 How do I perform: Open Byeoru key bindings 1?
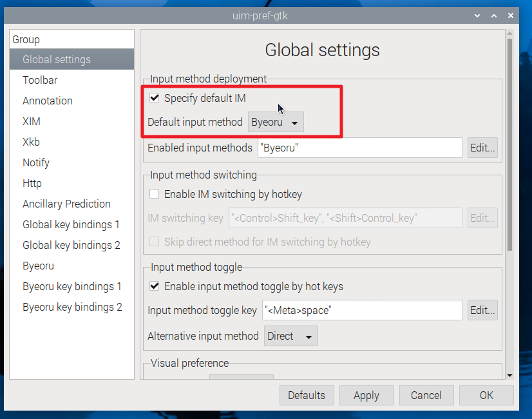coord(72,287)
